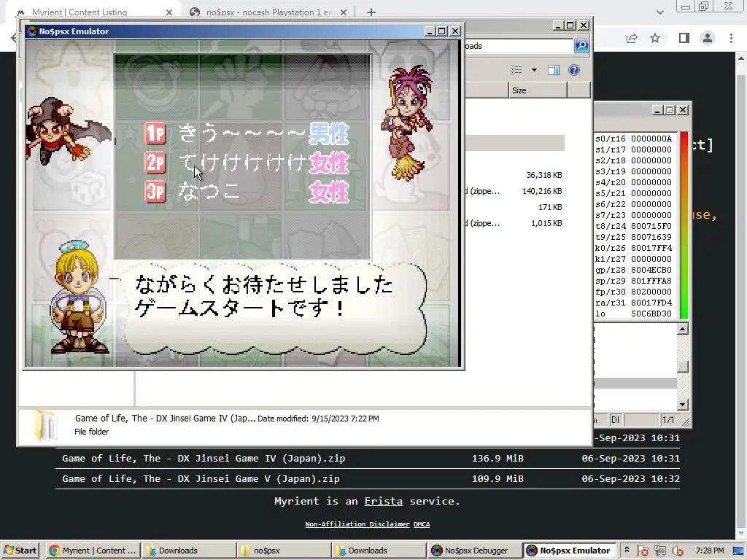Click the Erista link

(383, 501)
